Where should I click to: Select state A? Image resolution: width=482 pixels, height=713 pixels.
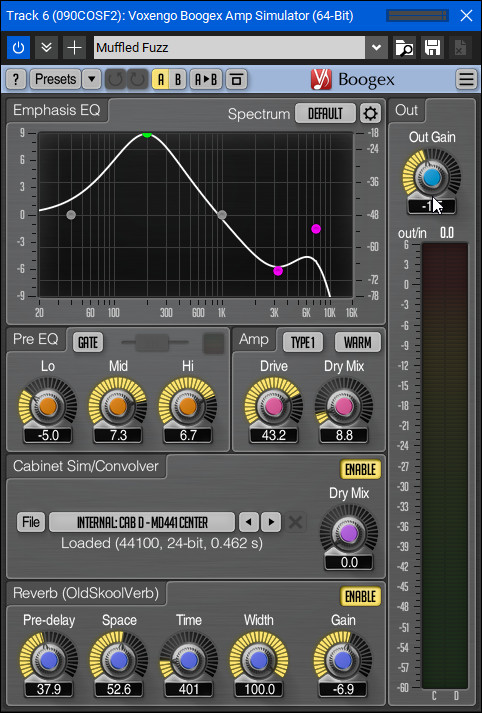[161, 80]
